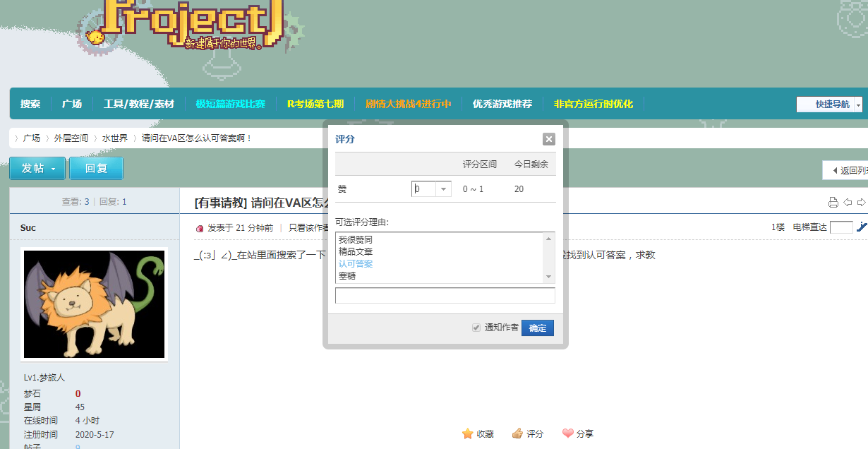Image resolution: width=868 pixels, height=449 pixels.
Task: Click the reason list scroll-up arrow
Action: tap(548, 239)
